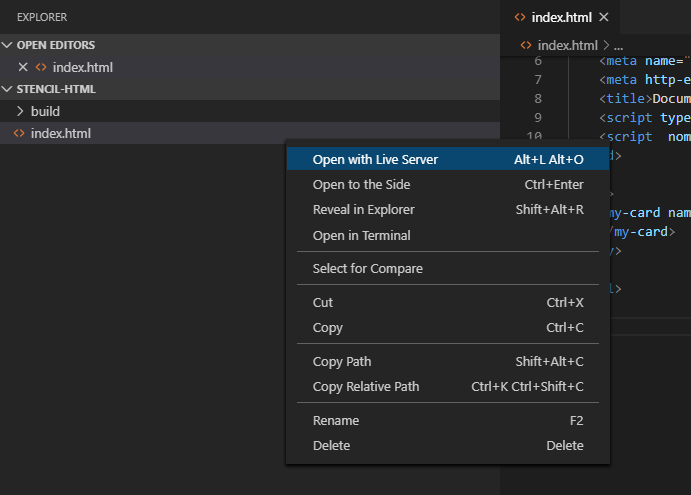Click Reveal in Explorer menu entry

[x=363, y=210]
